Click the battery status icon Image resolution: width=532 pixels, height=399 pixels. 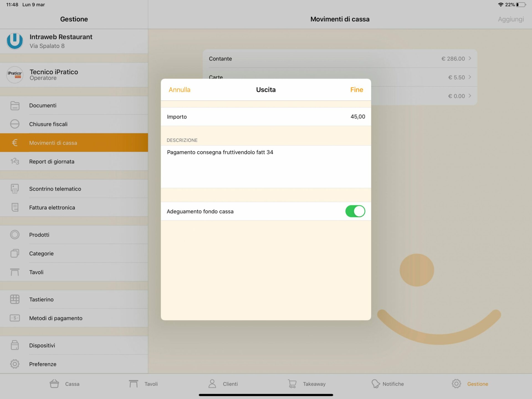point(521,4)
